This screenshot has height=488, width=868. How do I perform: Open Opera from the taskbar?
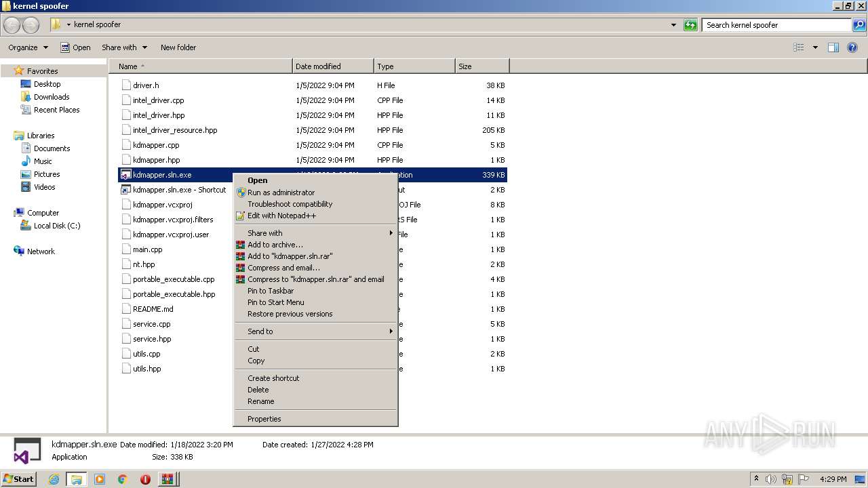click(145, 479)
